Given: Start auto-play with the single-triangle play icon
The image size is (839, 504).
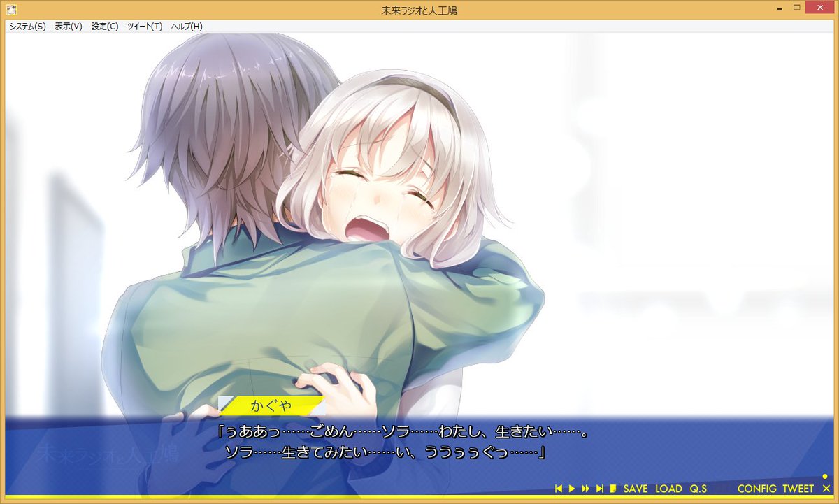Looking at the screenshot, I should tap(572, 489).
